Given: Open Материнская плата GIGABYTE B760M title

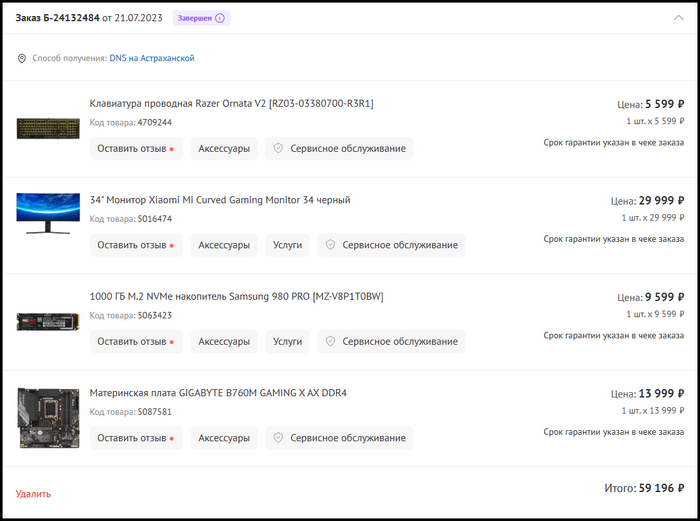Looking at the screenshot, I should [x=218, y=393].
